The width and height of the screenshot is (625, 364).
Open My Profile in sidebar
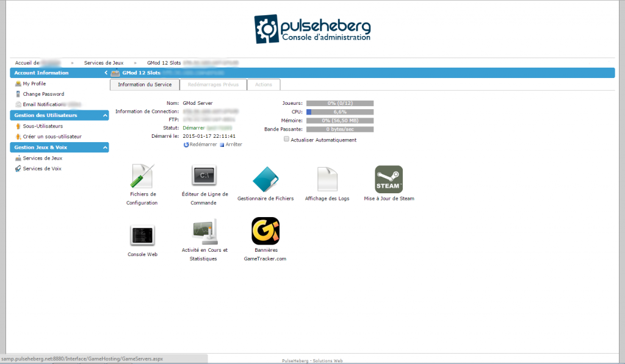point(34,84)
